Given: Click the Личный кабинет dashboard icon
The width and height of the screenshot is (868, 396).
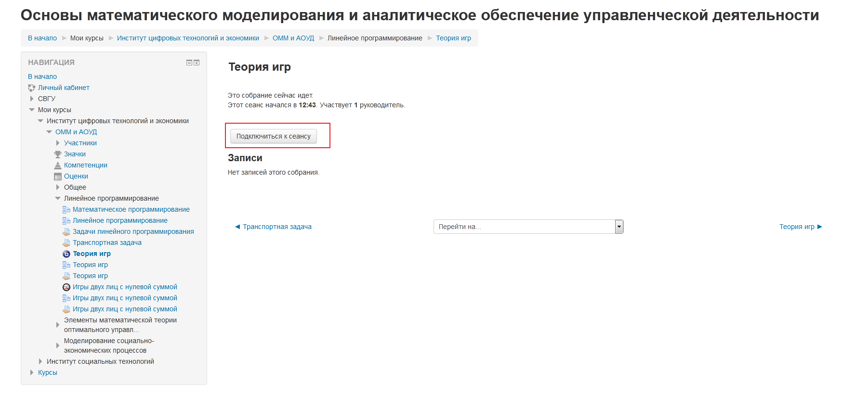Looking at the screenshot, I should click(32, 88).
